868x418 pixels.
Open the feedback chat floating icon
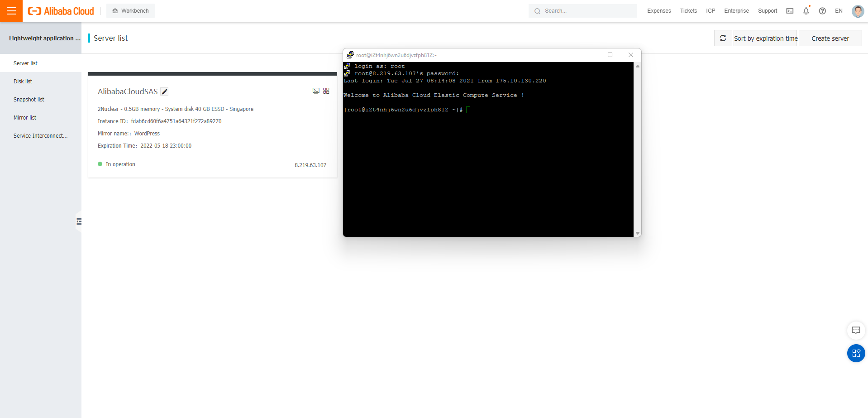click(856, 330)
